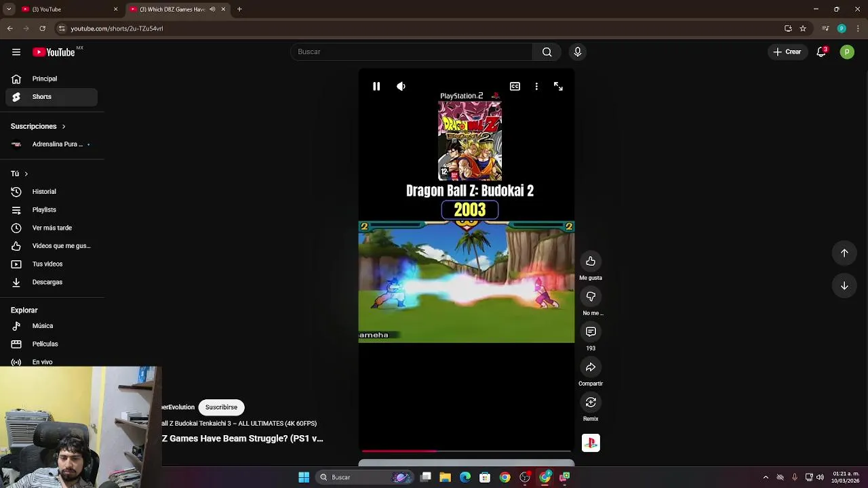Mute the Shorts video volume
The width and height of the screenshot is (868, 488).
click(401, 86)
